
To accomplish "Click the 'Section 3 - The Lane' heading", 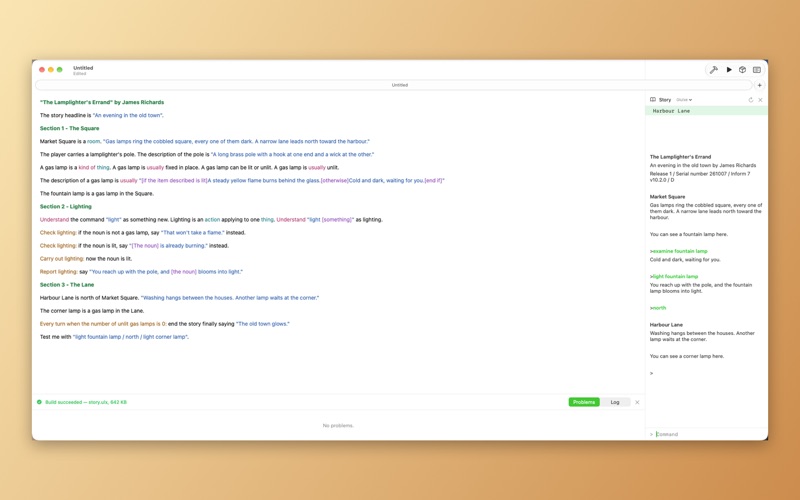I will [x=67, y=285].
